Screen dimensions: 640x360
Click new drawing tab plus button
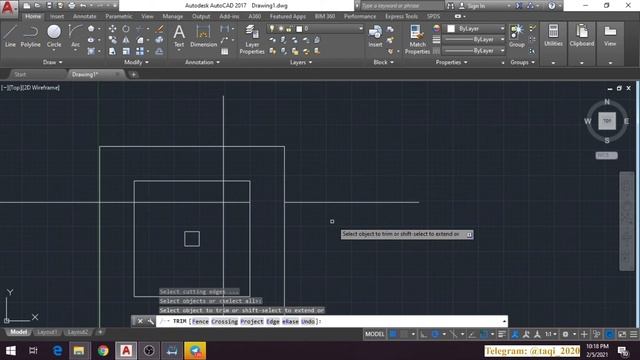pos(133,74)
